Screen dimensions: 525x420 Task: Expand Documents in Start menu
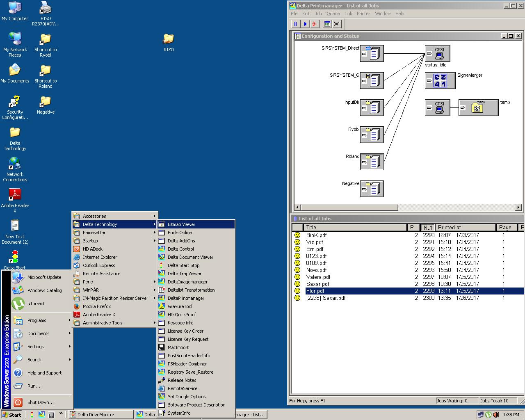(x=41, y=333)
